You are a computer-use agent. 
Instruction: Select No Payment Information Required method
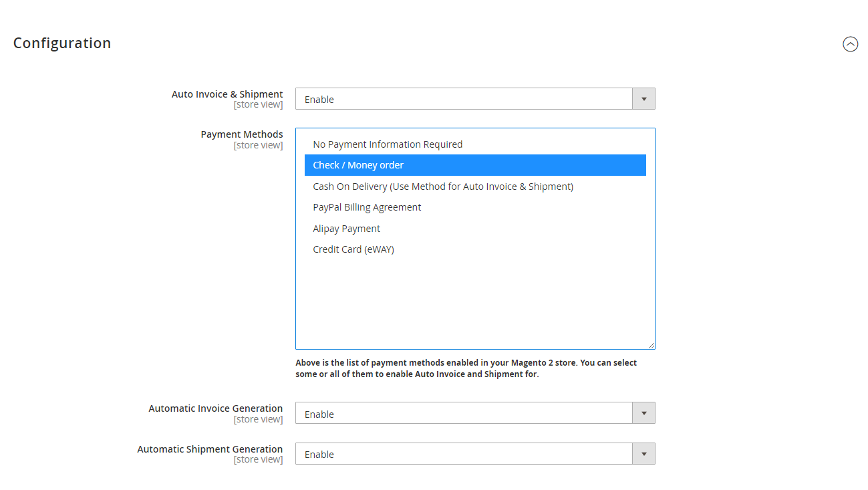[388, 144]
